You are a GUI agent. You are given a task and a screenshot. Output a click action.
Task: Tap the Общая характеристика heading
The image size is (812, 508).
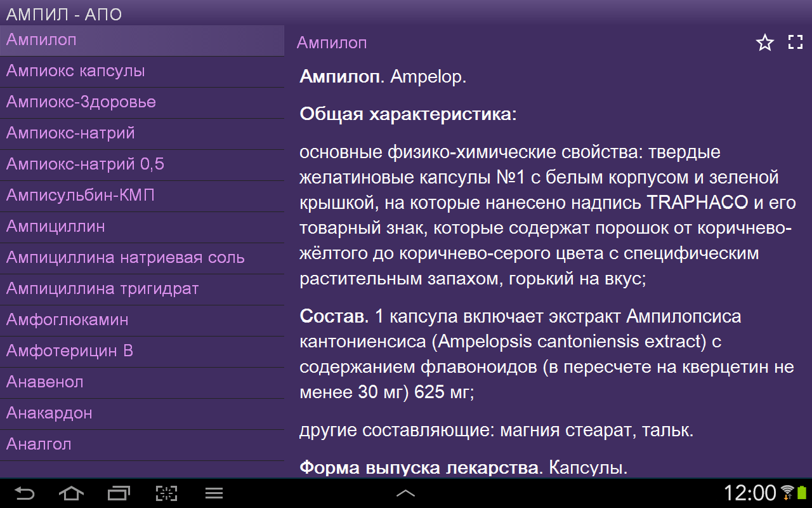409,115
